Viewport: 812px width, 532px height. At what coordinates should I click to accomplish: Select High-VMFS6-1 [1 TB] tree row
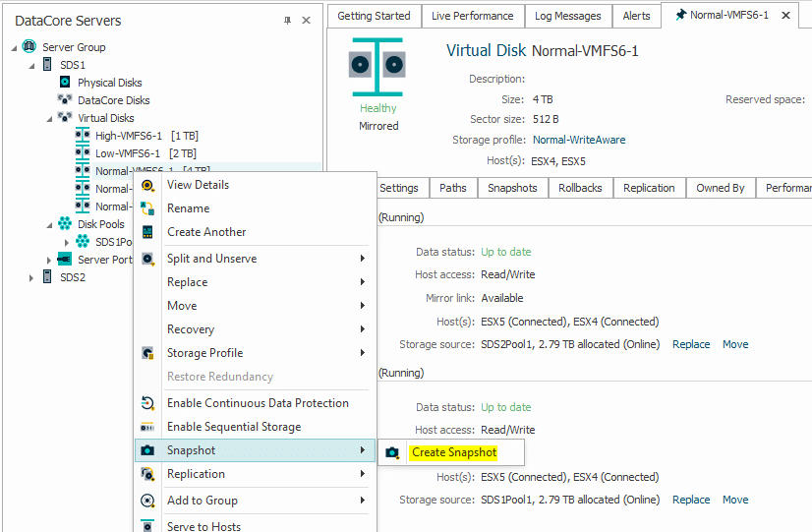click(146, 136)
